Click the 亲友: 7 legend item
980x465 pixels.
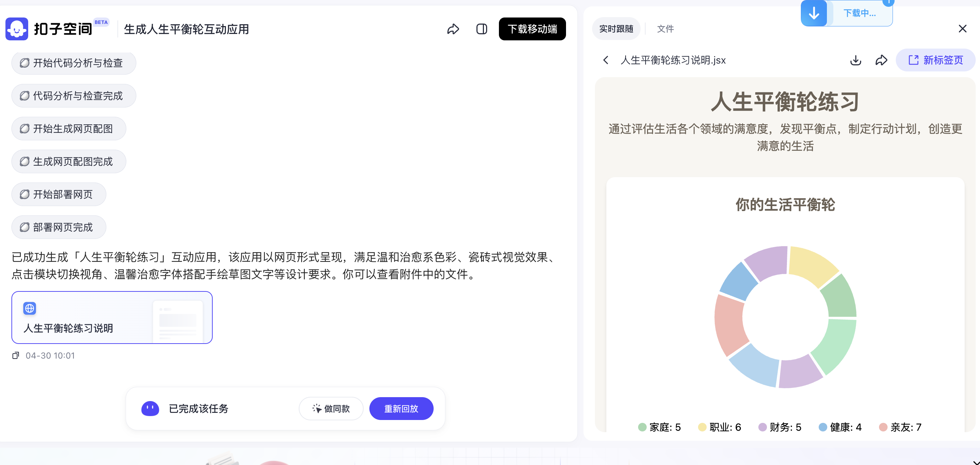click(900, 427)
